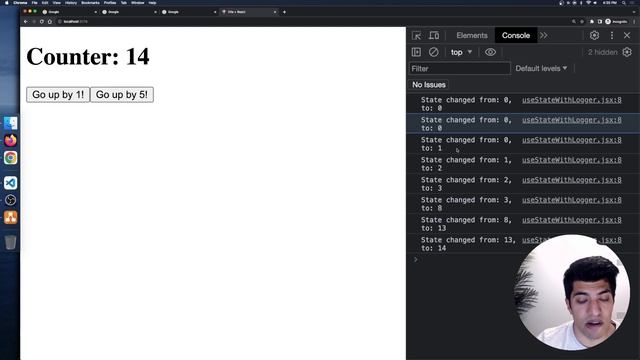Open Chrome's three-dot menu in toolbar

tap(634, 22)
